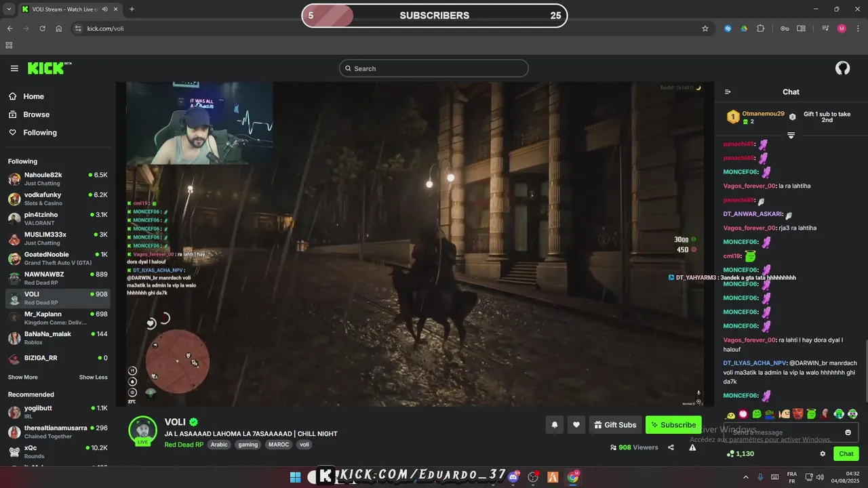Report stream with warning triangle icon
868x488 pixels.
pyautogui.click(x=692, y=447)
